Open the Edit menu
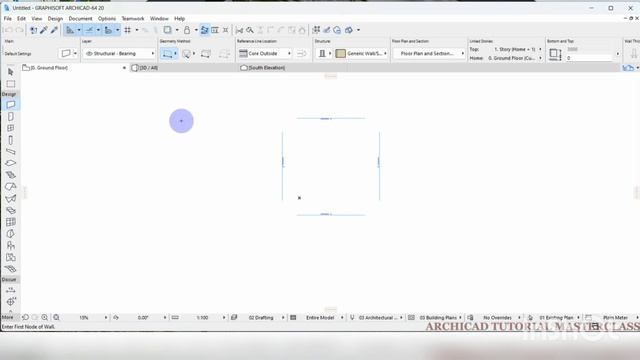 point(21,19)
